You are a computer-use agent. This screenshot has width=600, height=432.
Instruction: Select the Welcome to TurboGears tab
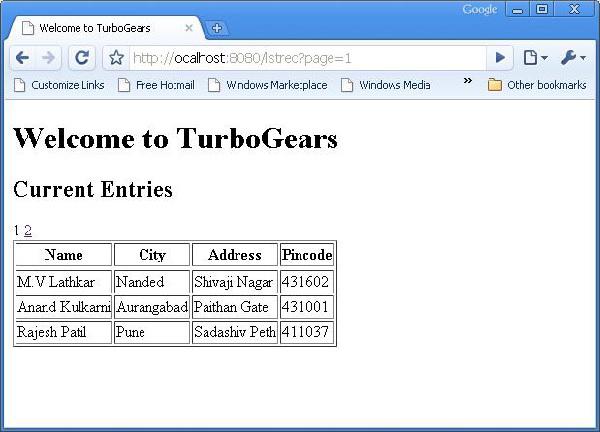coord(103,28)
